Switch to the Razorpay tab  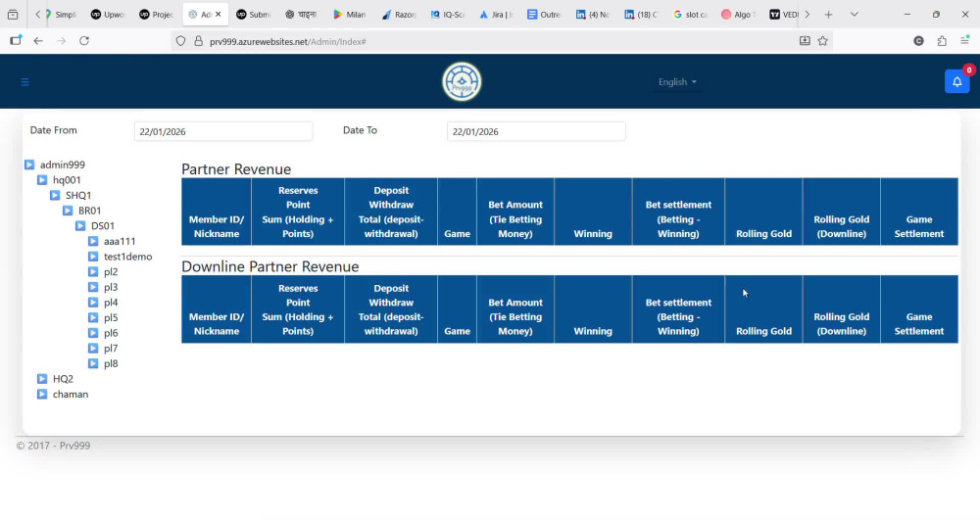(x=399, y=15)
